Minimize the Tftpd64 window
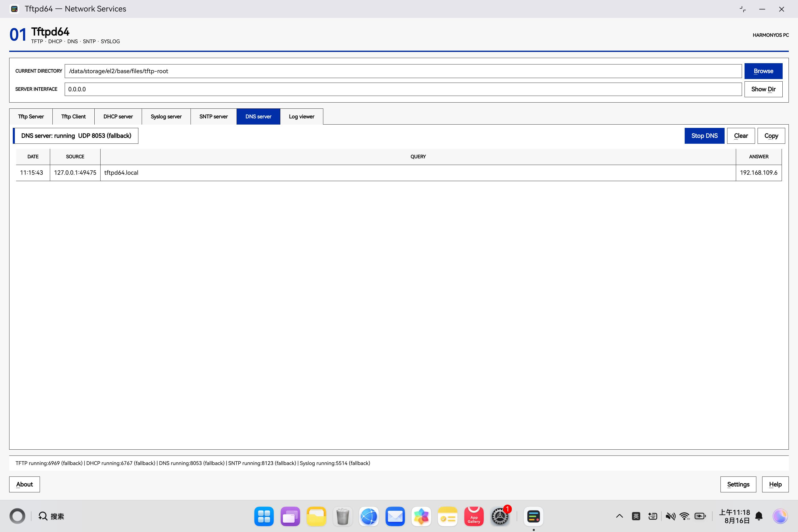The image size is (798, 532). click(762, 9)
